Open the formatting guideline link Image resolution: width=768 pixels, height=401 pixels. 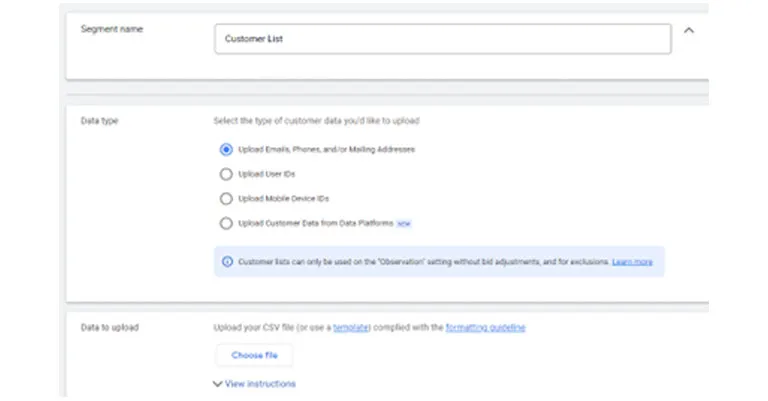pyautogui.click(x=485, y=328)
